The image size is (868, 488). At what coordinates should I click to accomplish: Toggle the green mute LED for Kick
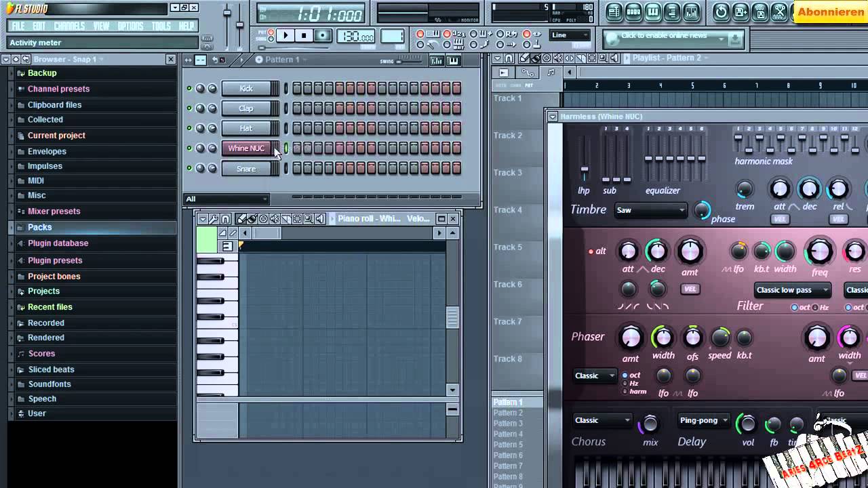click(x=189, y=88)
